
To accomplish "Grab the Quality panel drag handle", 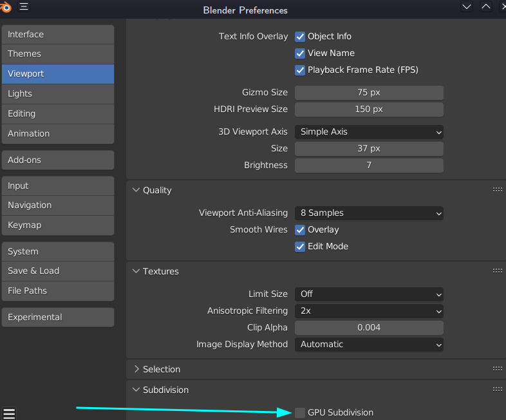I will point(497,190).
